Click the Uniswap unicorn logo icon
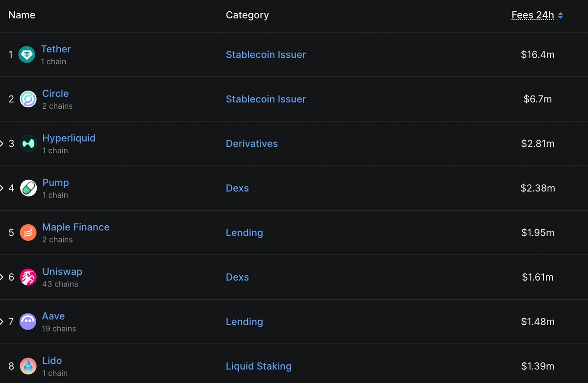 pos(28,277)
